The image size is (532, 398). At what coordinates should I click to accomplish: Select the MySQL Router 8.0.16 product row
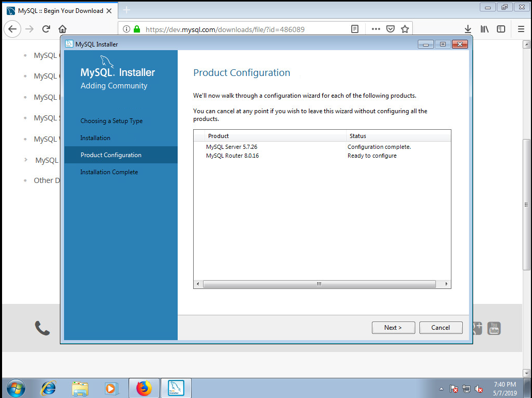point(322,156)
